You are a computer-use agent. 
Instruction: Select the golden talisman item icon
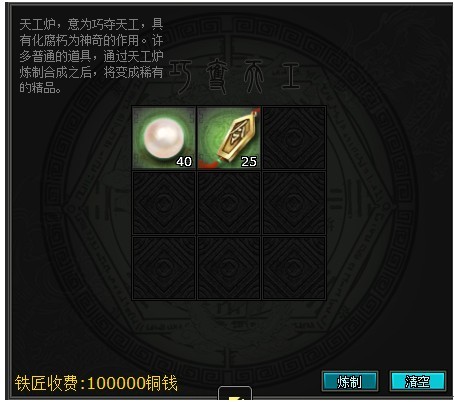[x=229, y=138]
